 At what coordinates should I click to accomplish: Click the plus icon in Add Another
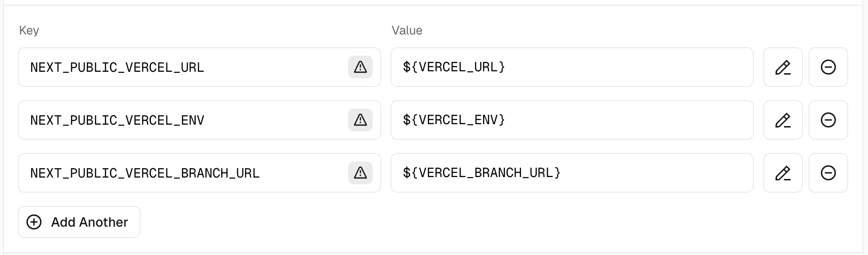[x=34, y=222]
